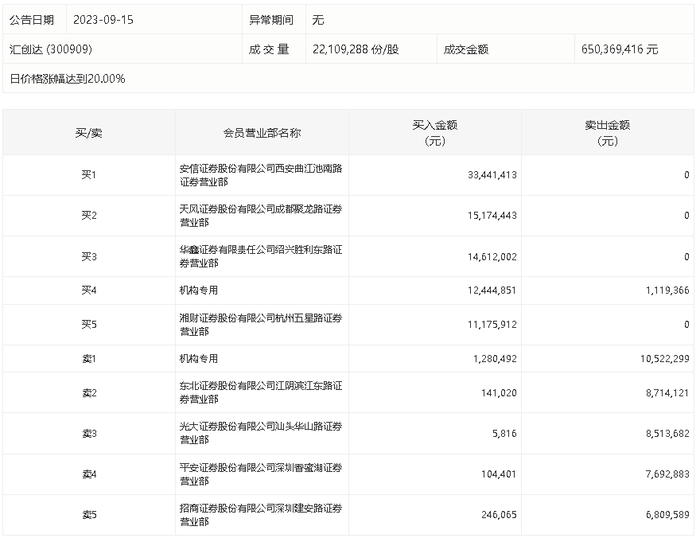The image size is (700, 542).
Task: Click 安信证券西安曲江池南路 branch name
Action: [x=261, y=175]
